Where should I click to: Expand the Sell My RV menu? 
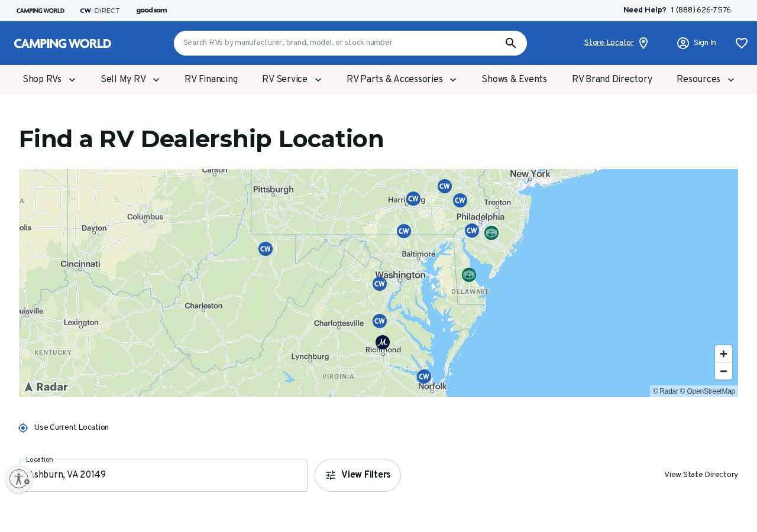tap(131, 79)
